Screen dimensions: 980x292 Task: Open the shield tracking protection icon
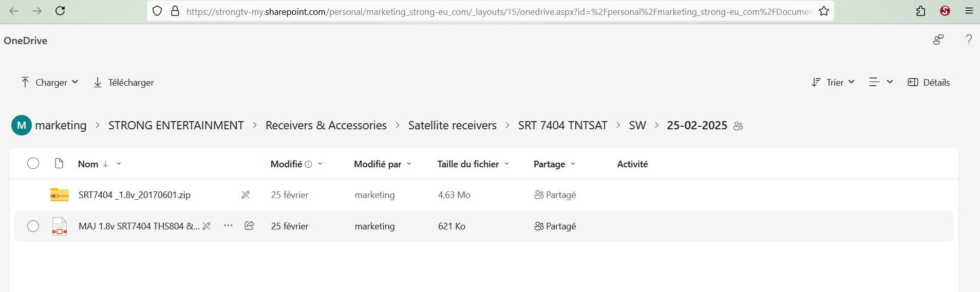click(x=157, y=11)
